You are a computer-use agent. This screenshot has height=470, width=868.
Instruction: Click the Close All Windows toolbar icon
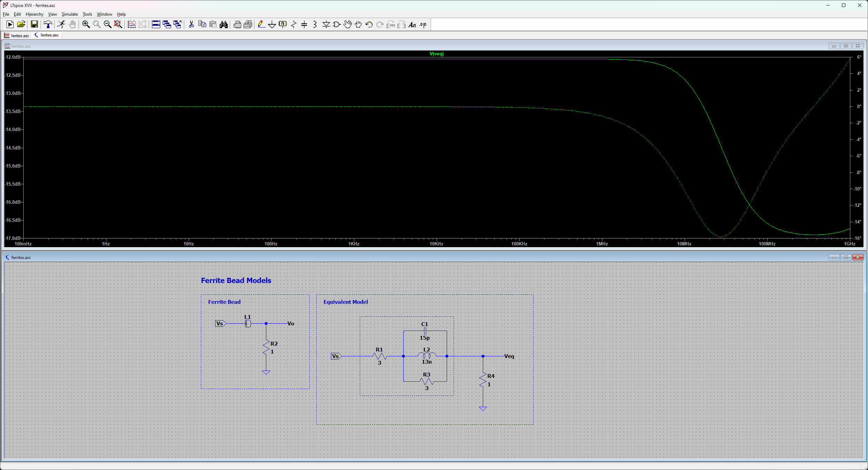178,24
